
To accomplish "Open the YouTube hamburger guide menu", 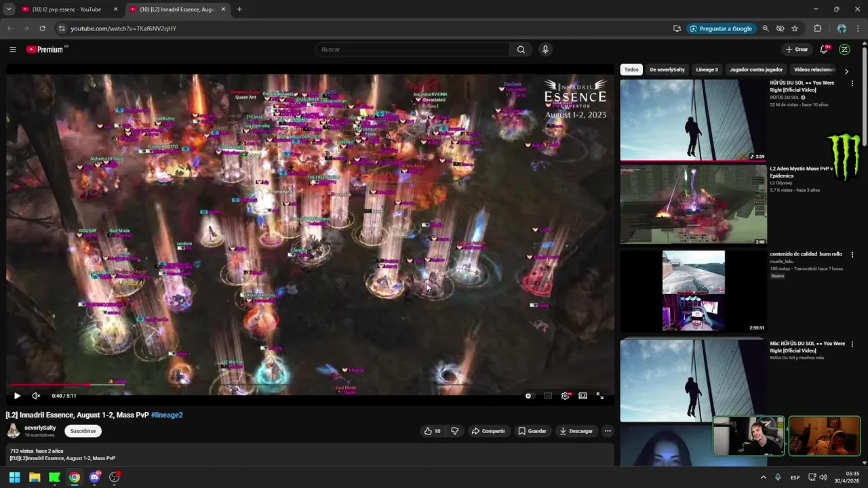I will pos(13,49).
